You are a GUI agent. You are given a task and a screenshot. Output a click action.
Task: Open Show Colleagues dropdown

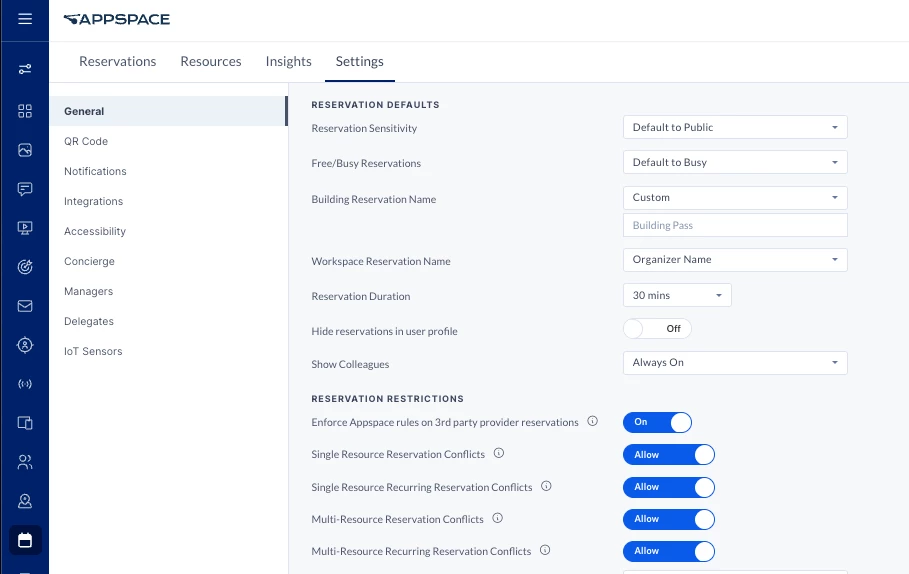[x=735, y=363]
